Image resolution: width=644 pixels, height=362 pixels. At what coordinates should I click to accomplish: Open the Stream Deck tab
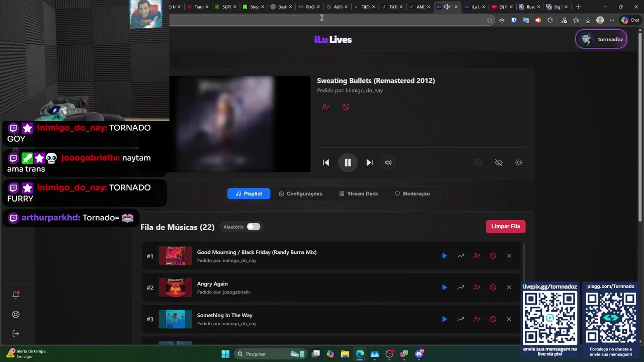358,194
